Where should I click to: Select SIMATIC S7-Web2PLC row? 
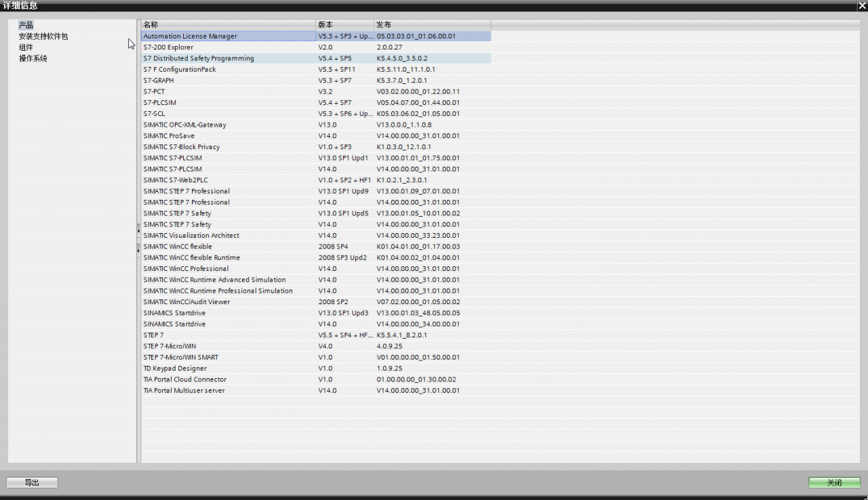point(316,180)
